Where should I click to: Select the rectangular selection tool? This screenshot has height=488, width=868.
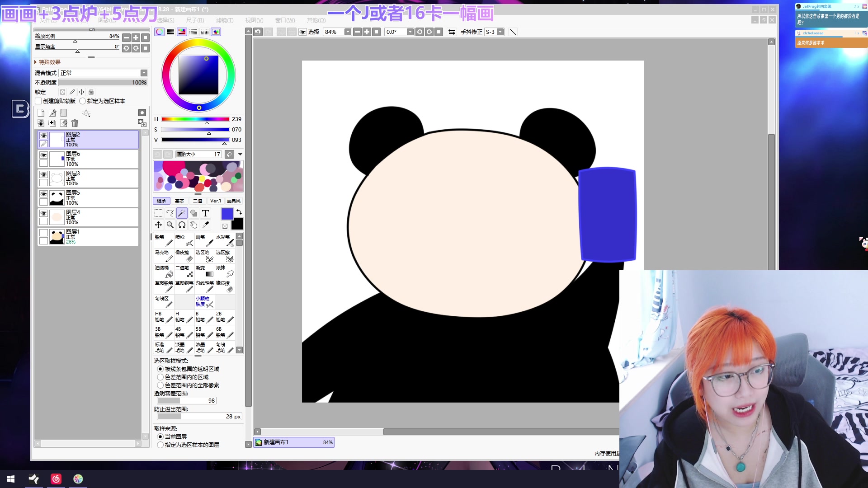[158, 213]
